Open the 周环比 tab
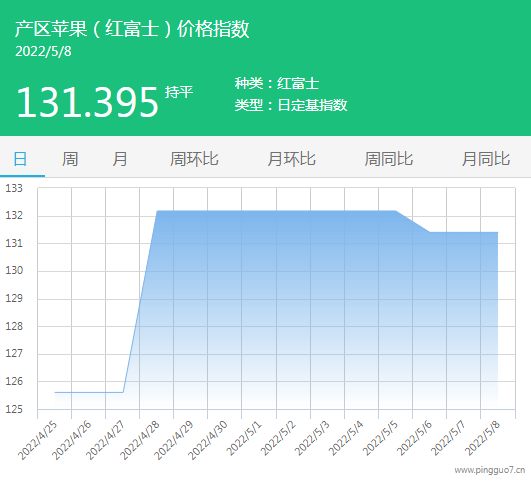This screenshot has width=531, height=481. 194,159
